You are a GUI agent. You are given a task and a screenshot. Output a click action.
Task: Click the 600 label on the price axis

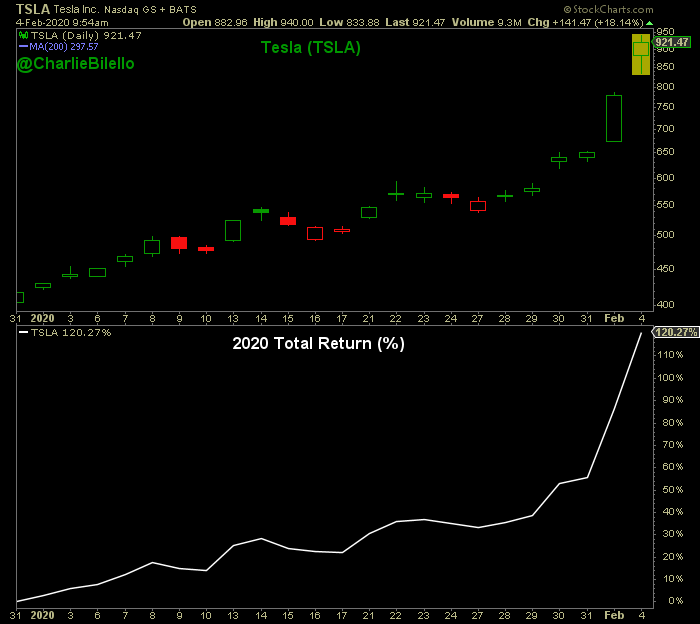coord(665,178)
